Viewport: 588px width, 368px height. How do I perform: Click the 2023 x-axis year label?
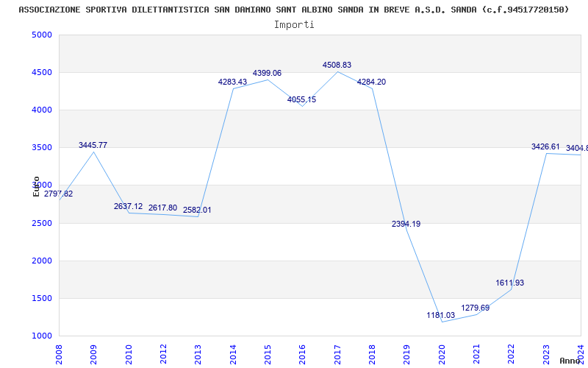[x=546, y=354]
